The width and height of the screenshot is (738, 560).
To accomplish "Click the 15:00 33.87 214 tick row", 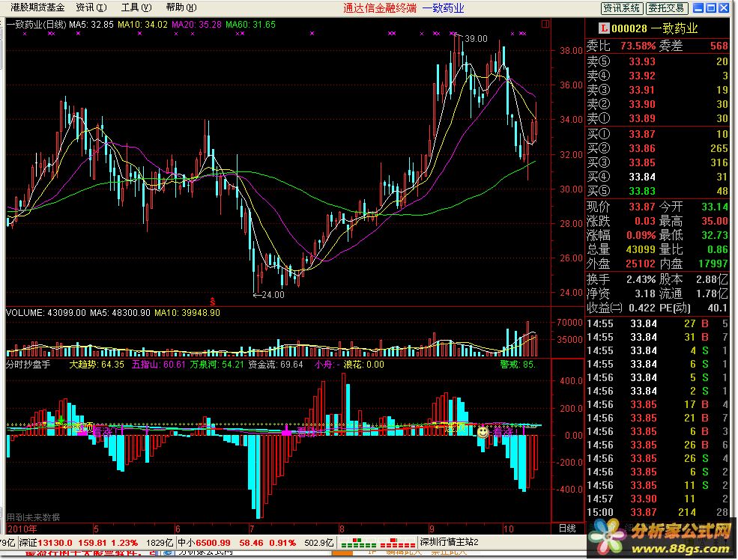I will (x=658, y=513).
